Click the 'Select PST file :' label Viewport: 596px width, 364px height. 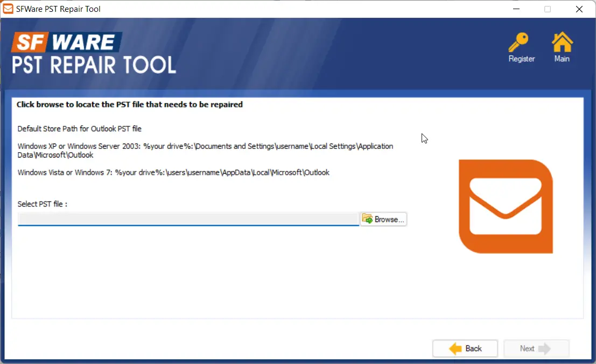coord(42,204)
